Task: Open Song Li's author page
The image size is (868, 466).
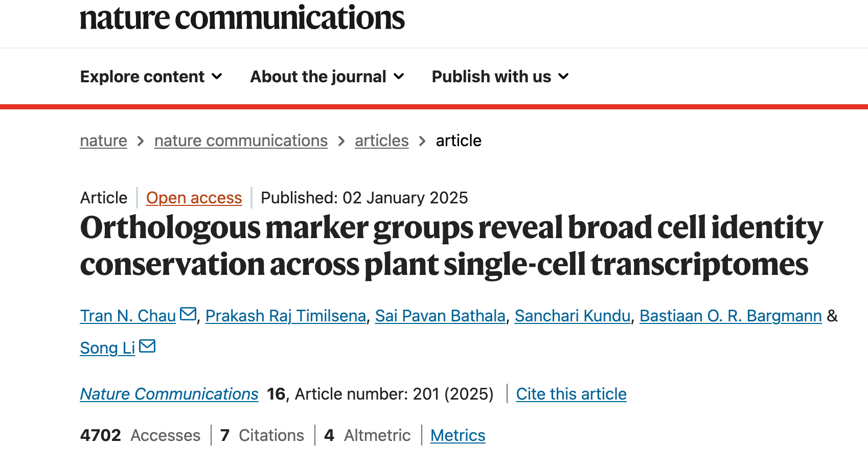Action: point(107,348)
